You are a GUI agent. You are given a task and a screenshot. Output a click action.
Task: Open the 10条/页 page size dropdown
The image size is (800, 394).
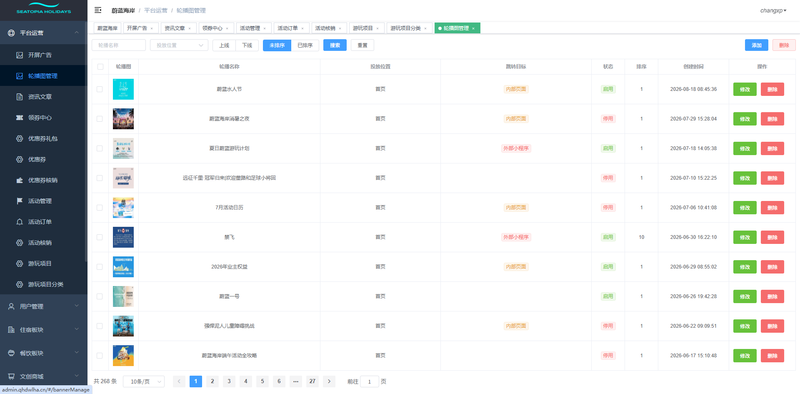coord(144,381)
